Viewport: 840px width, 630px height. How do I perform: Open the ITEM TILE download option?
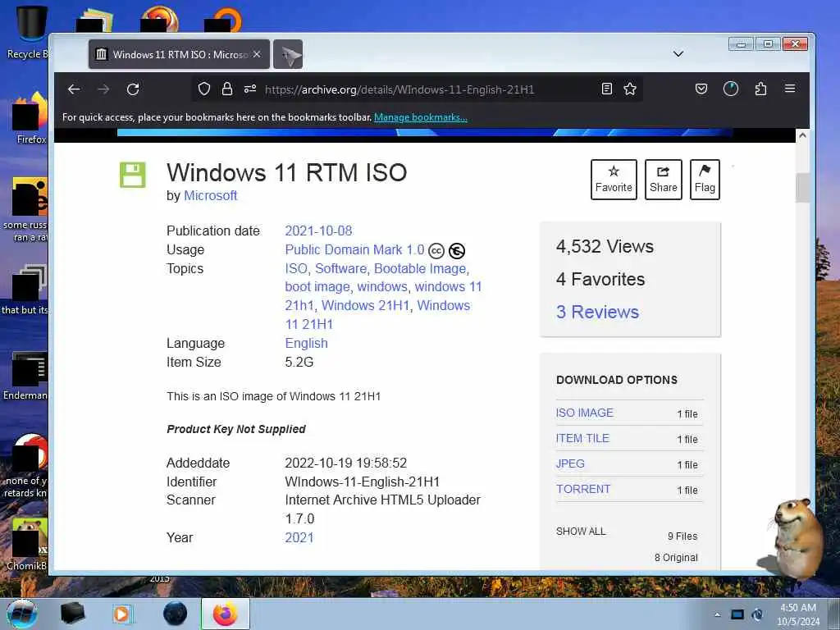tap(582, 438)
